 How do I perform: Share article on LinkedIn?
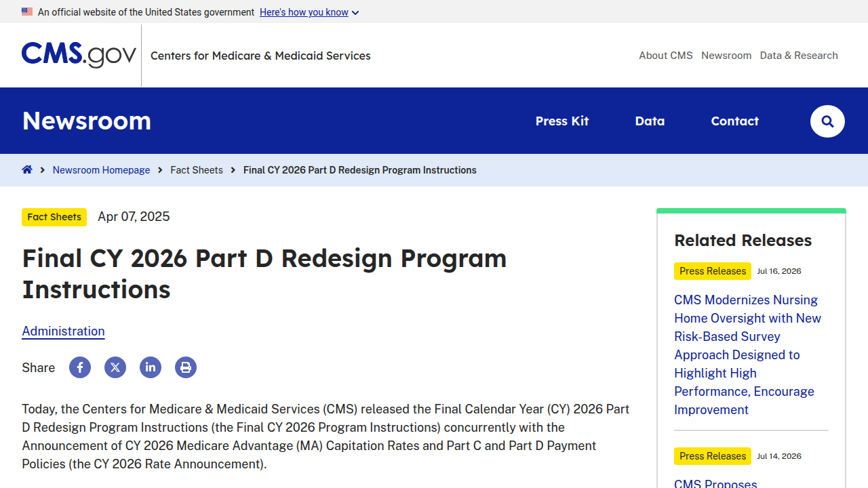click(151, 367)
